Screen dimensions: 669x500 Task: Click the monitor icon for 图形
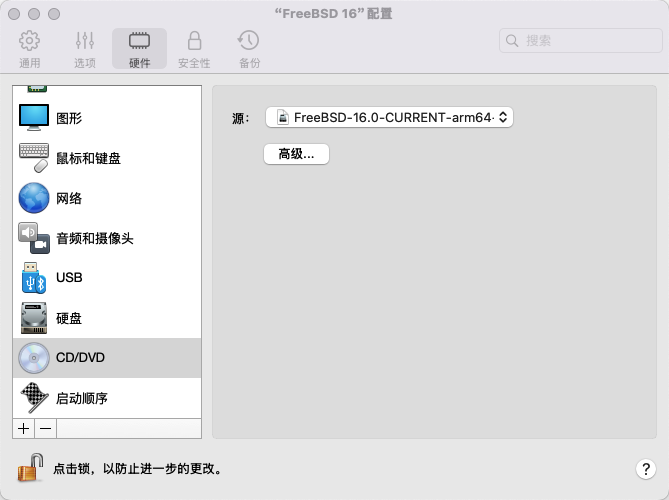pos(34,117)
